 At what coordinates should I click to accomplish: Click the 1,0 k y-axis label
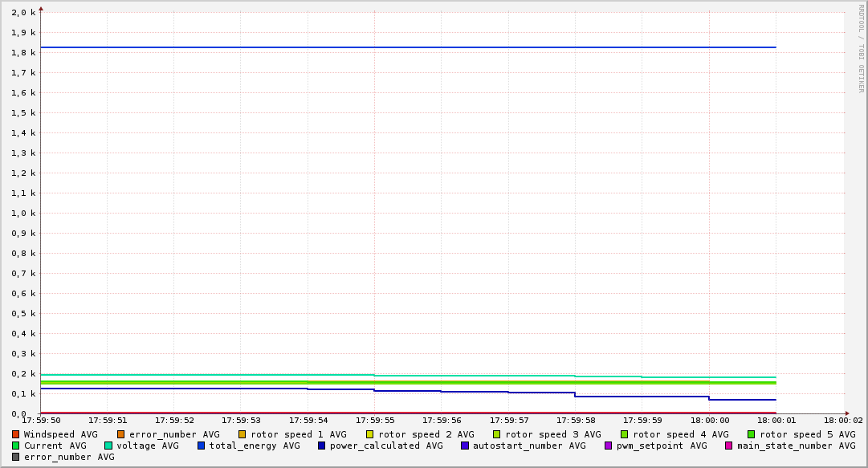23,214
